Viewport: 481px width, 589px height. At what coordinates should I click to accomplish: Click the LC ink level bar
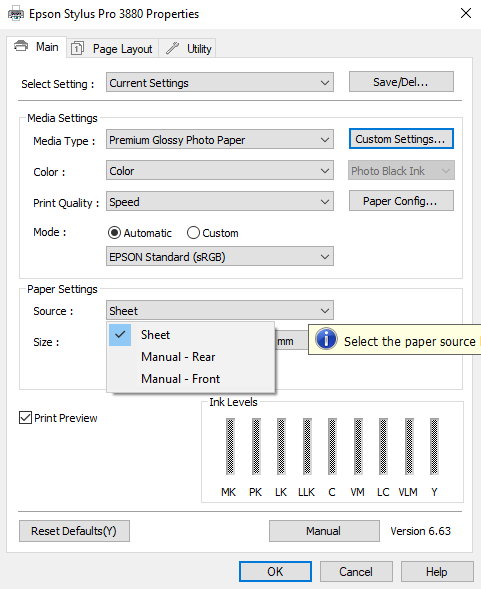[383, 446]
